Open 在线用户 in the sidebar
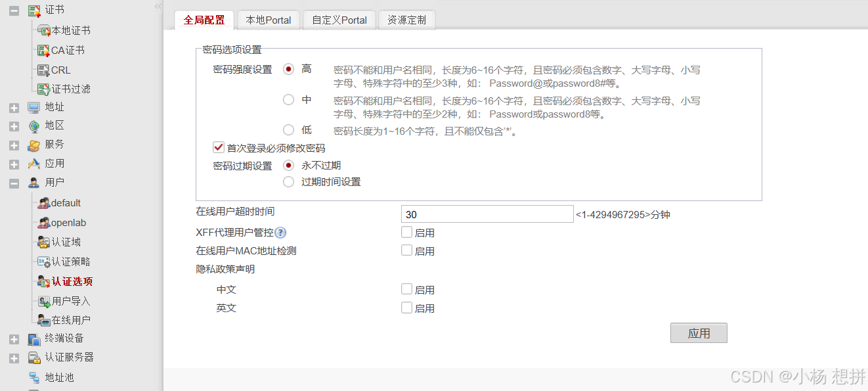This screenshot has width=868, height=391. pyautogui.click(x=71, y=320)
